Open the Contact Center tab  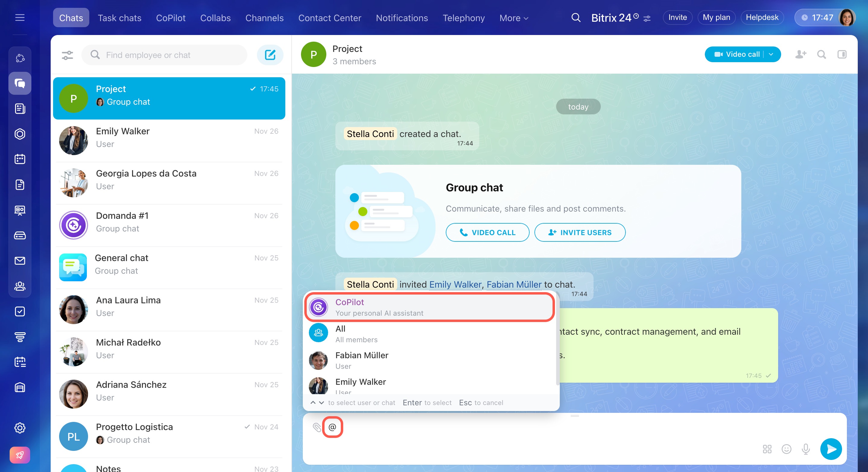330,18
